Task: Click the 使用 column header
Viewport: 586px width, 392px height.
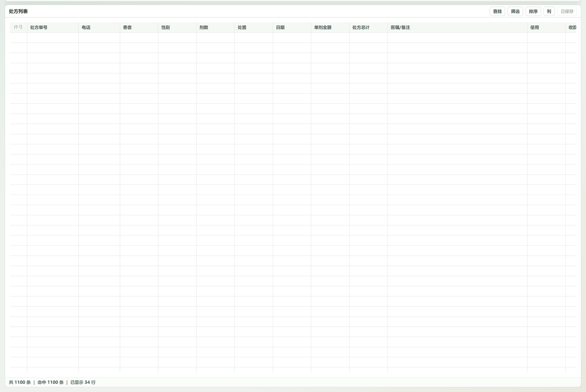Action: pyautogui.click(x=547, y=27)
